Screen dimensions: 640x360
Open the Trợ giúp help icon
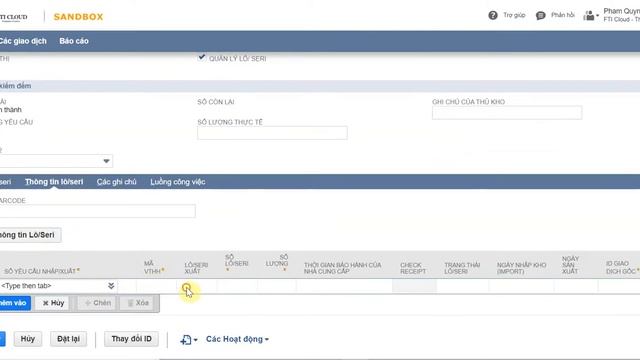point(493,16)
